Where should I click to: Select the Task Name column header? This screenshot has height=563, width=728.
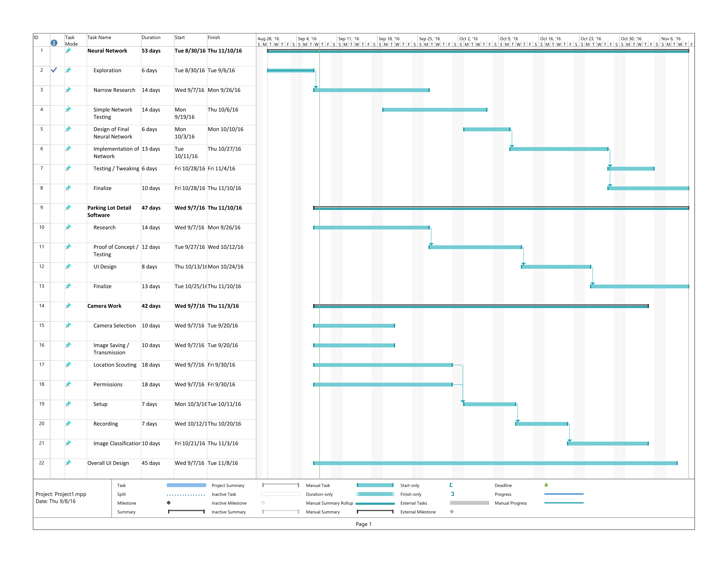tap(99, 38)
